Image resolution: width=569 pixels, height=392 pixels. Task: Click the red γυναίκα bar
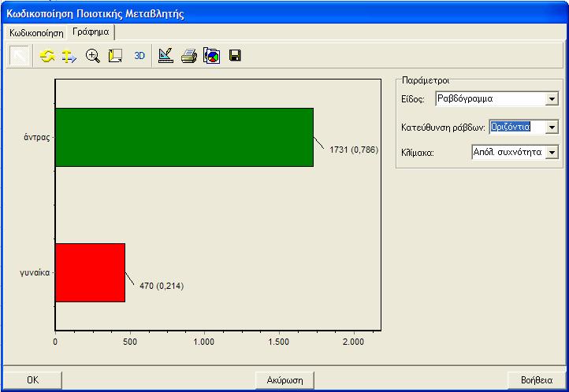[x=91, y=272]
